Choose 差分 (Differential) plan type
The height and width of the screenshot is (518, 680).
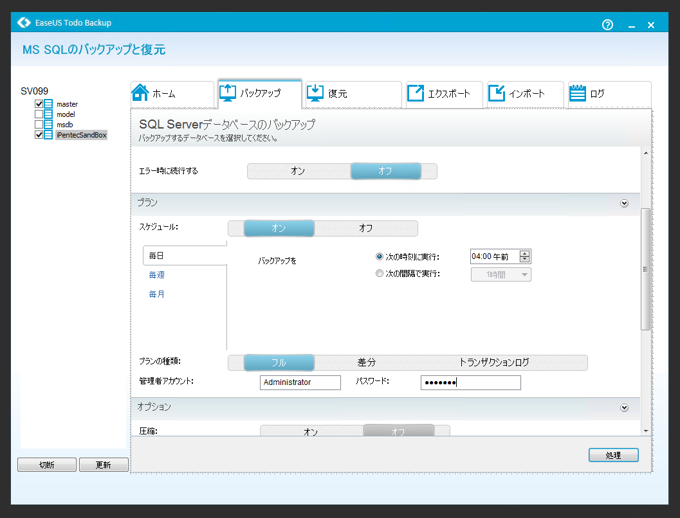[366, 362]
